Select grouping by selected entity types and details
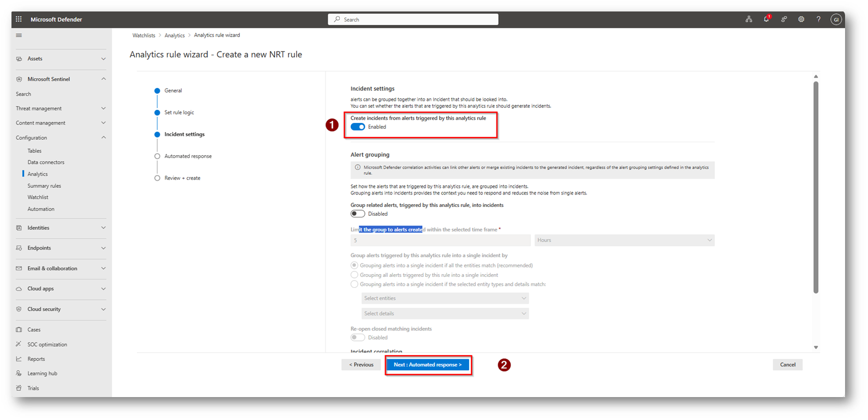The height and width of the screenshot is (420, 868). pyautogui.click(x=355, y=284)
